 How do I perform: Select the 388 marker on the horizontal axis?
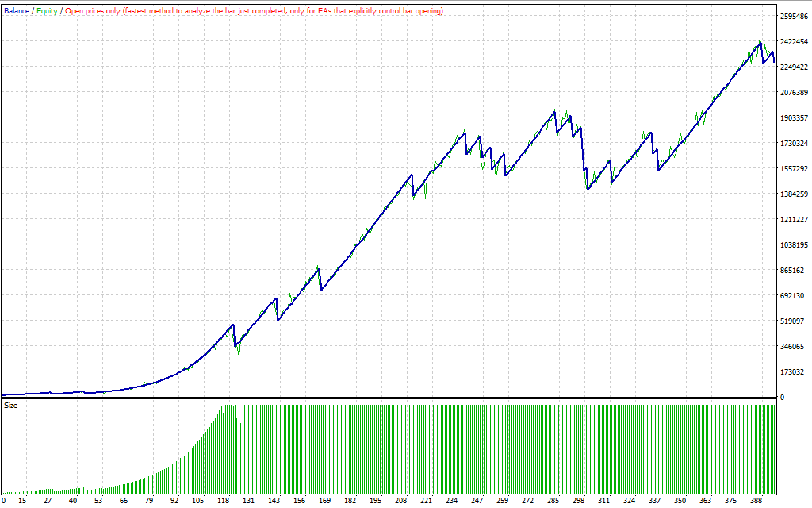[x=755, y=501]
